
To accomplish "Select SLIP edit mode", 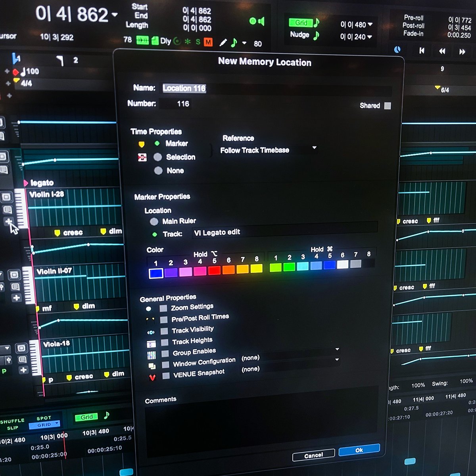I will coord(13,428).
